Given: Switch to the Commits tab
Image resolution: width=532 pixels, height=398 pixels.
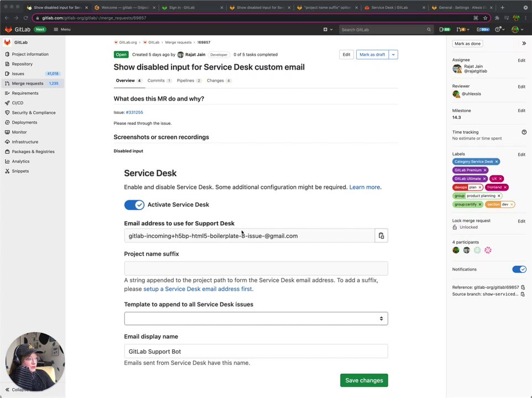Looking at the screenshot, I should tap(157, 81).
